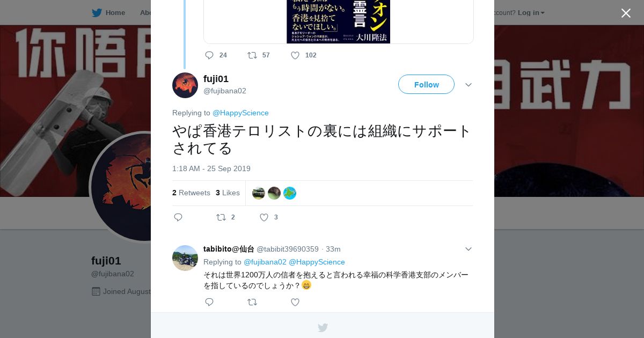This screenshot has width=644, height=338.
Task: Open the book cover image in the tweet
Action: (x=338, y=21)
